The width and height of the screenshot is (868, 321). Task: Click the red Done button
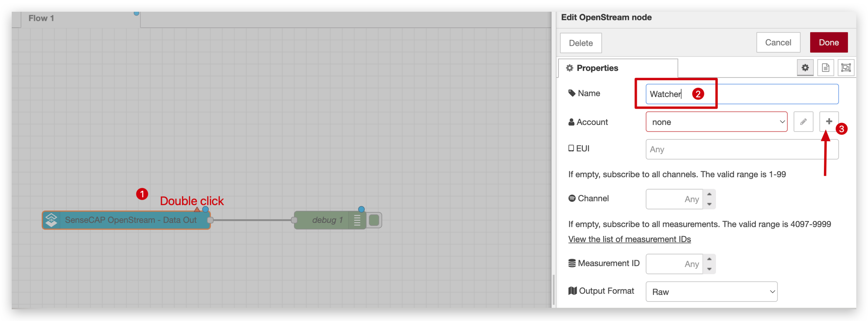829,43
